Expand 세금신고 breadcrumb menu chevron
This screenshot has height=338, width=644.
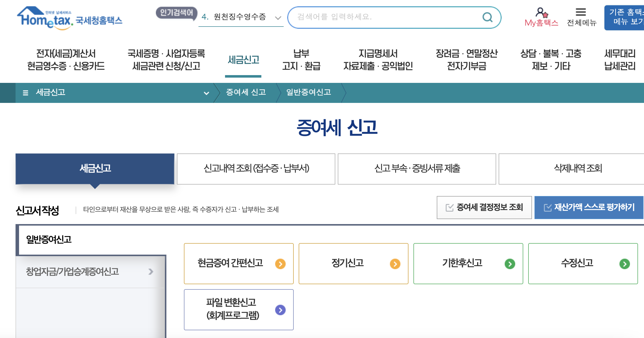pyautogui.click(x=206, y=93)
